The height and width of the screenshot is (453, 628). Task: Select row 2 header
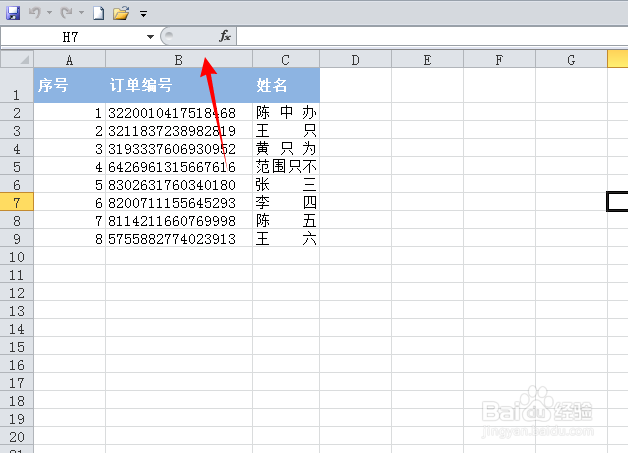17,113
